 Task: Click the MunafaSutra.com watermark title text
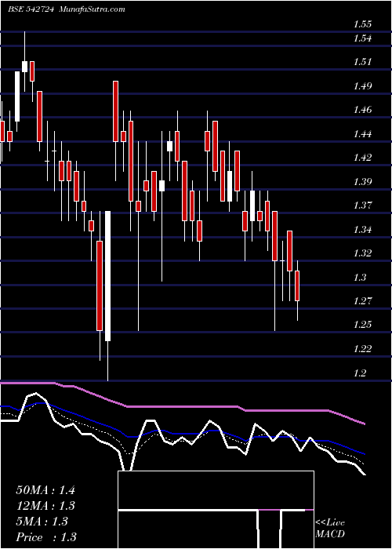click(x=93, y=9)
